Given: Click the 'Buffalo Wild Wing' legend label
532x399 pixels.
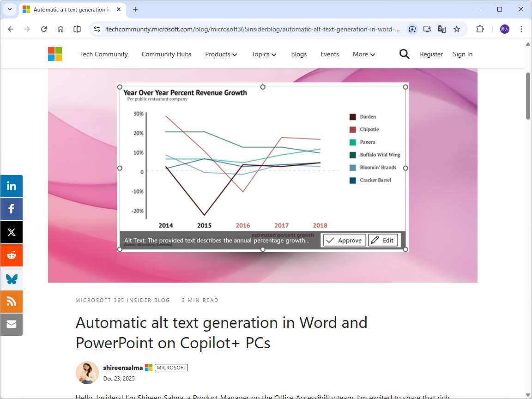Looking at the screenshot, I should coord(380,155).
